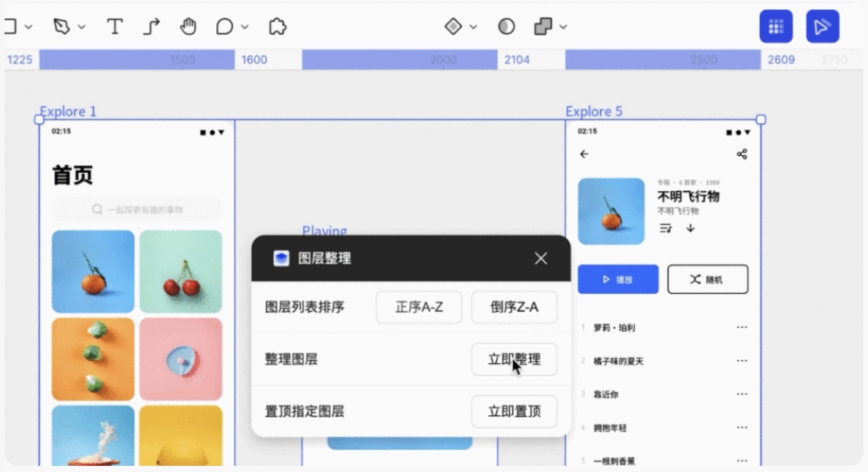Viewport: 868px width, 472px height.
Task: Click the cherries image thumbnail
Action: click(x=180, y=272)
